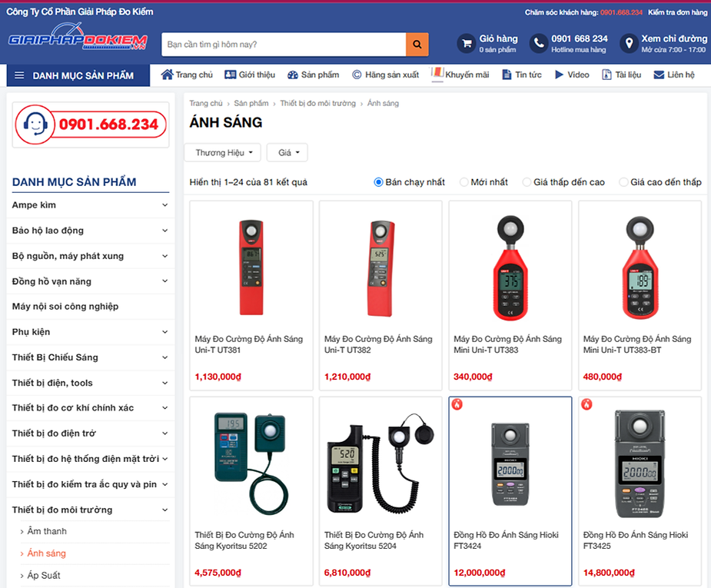The width and height of the screenshot is (711, 588).
Task: Click the envelope icon for Liên hệ
Action: click(659, 75)
